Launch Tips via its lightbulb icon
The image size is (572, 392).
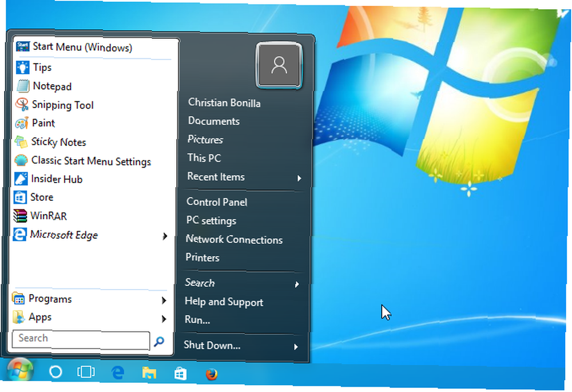point(23,67)
